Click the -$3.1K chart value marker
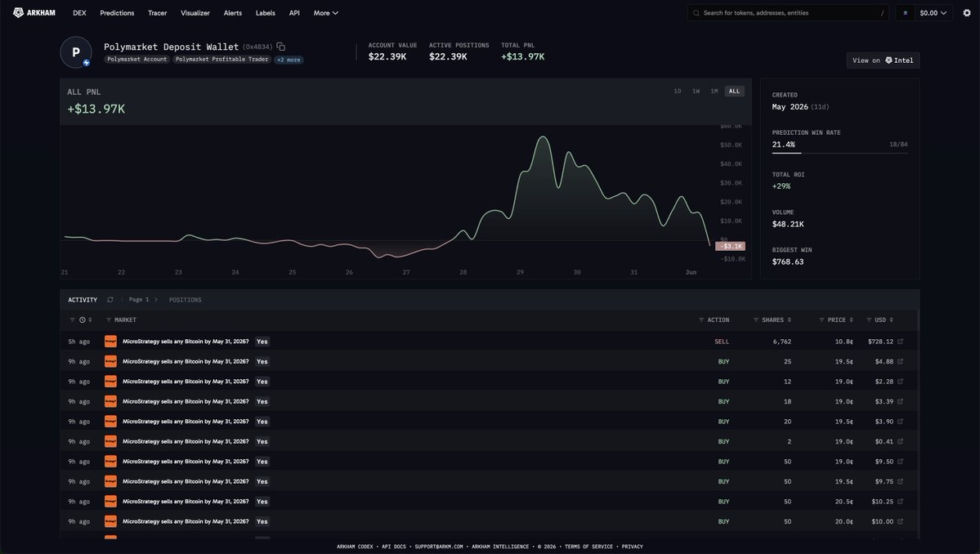The width and height of the screenshot is (980, 554). click(x=730, y=246)
